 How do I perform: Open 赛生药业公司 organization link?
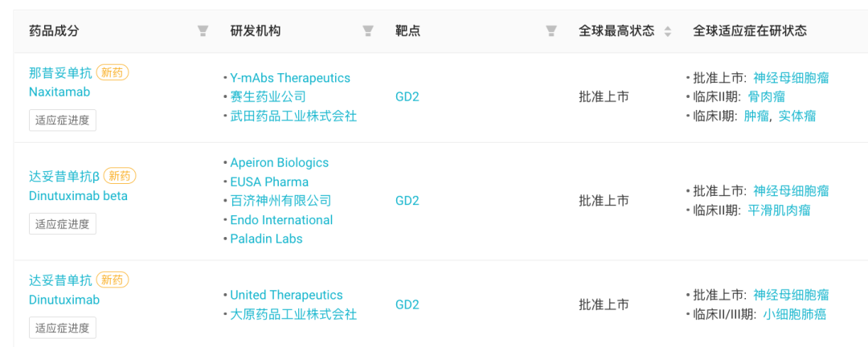click(x=268, y=97)
